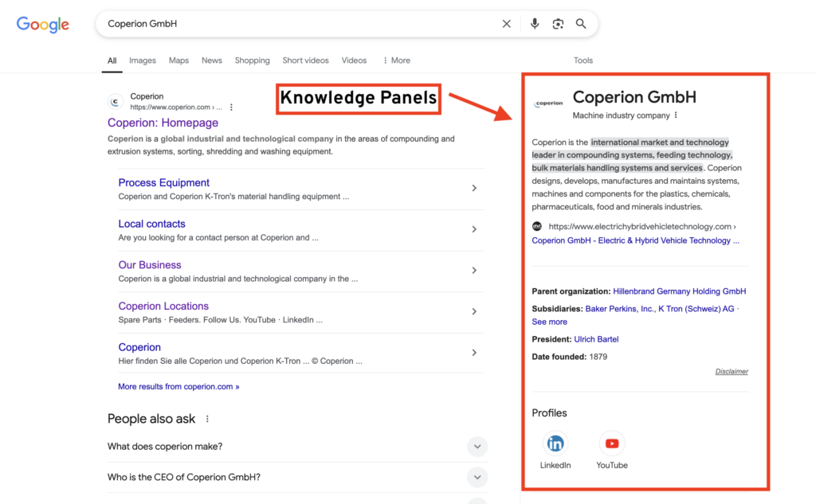Switch to the Videos tab
Screen dimensions: 816x504
[354, 61]
